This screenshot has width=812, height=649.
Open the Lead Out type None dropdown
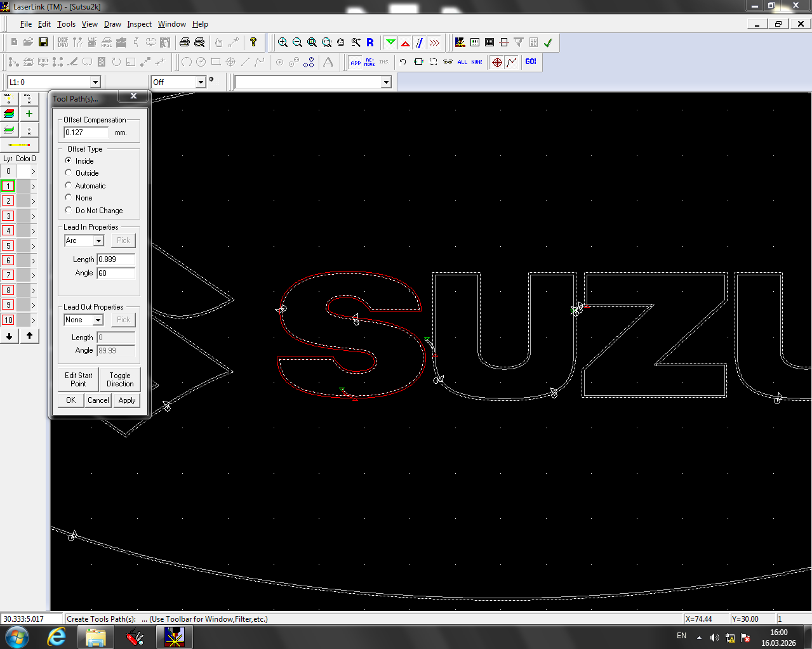click(x=98, y=320)
